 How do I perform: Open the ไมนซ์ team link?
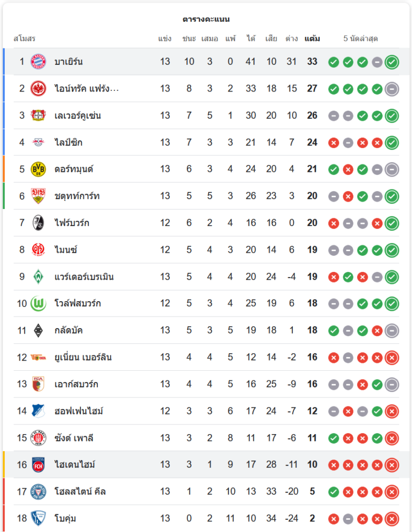click(x=66, y=250)
